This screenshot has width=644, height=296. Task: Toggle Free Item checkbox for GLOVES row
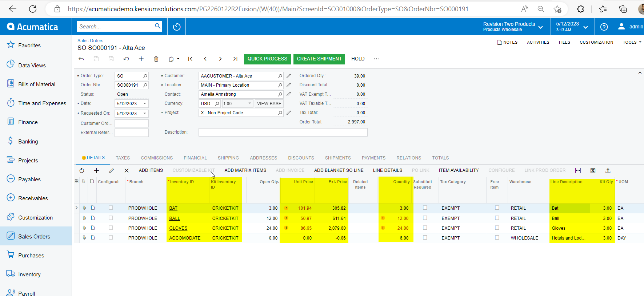coord(497,228)
